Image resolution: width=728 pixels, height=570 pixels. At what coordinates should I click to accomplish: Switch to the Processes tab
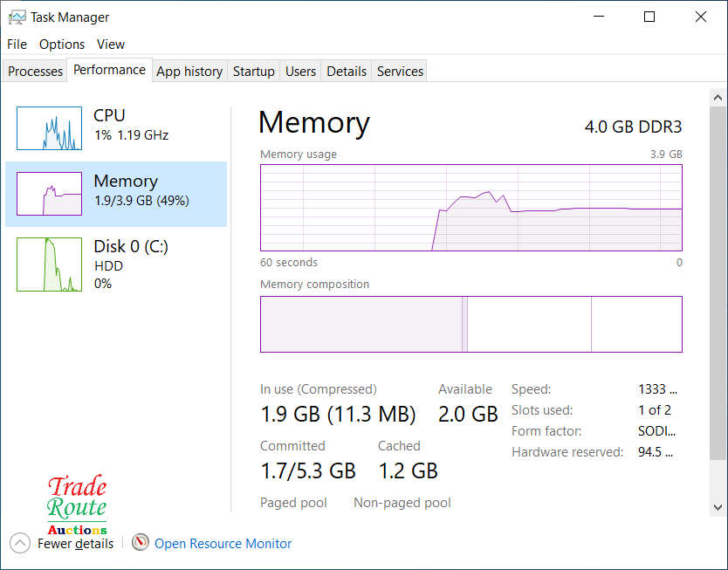pyautogui.click(x=36, y=72)
